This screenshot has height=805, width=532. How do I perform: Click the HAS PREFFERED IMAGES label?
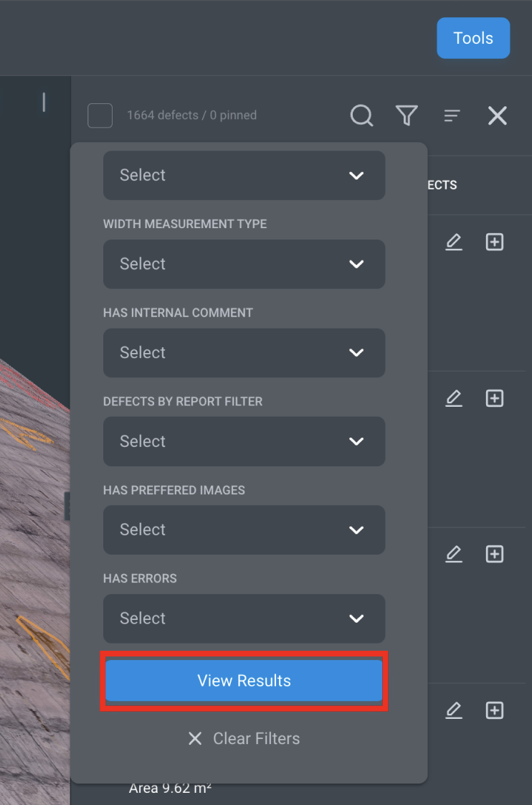[x=174, y=490]
